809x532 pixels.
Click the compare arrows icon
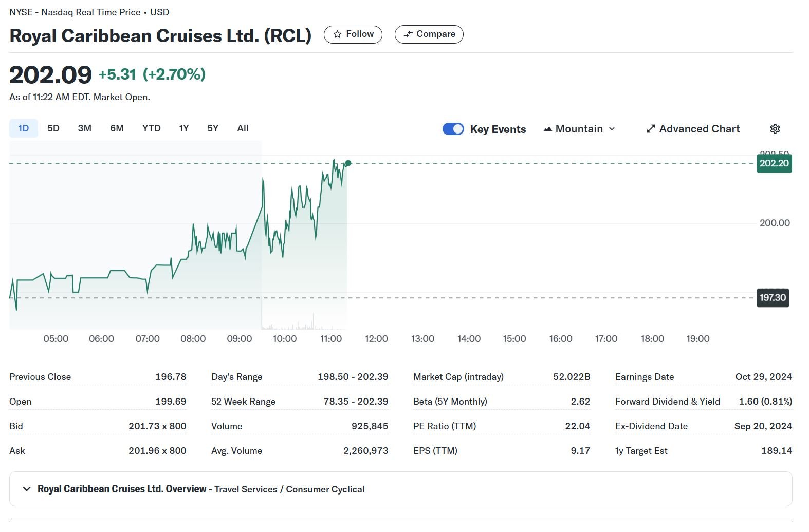coord(408,34)
